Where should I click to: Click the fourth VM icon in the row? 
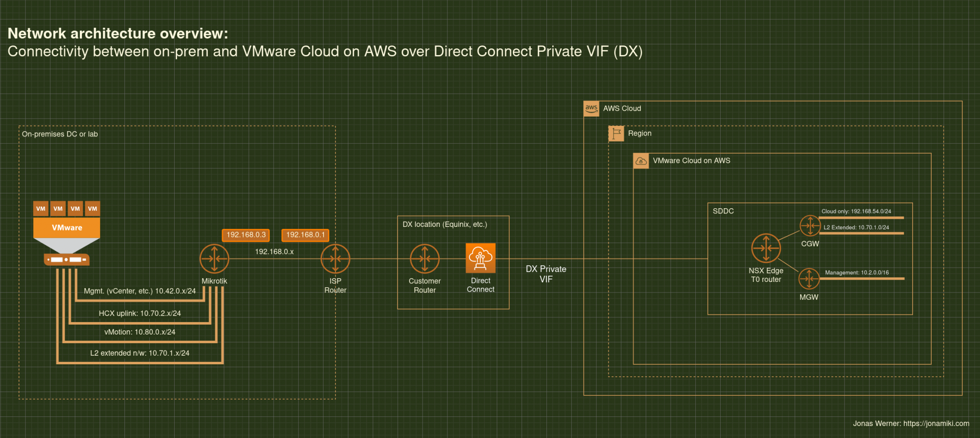[x=92, y=208]
